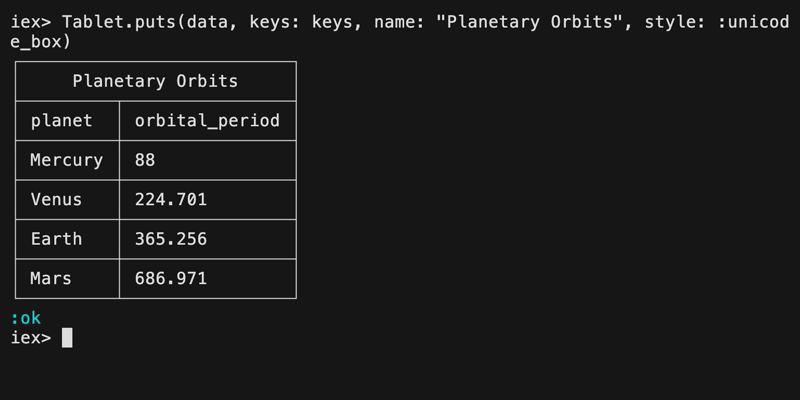Click the "planet" column header

pos(61,121)
